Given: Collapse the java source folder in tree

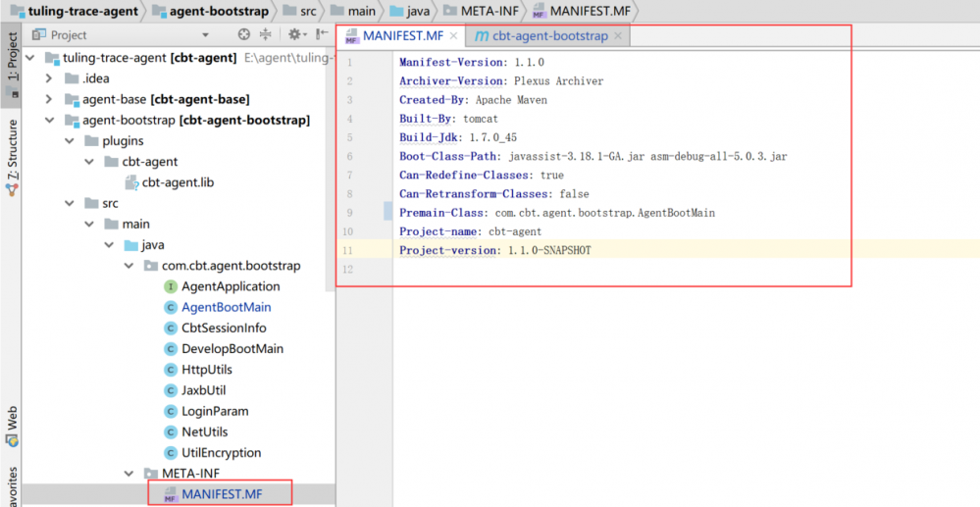Looking at the screenshot, I should (x=109, y=245).
